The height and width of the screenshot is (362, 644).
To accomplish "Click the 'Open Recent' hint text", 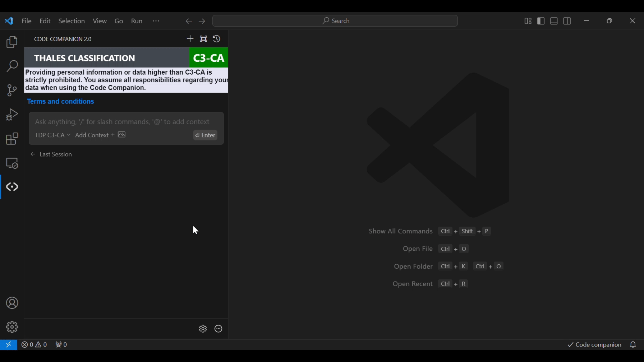I will (413, 284).
